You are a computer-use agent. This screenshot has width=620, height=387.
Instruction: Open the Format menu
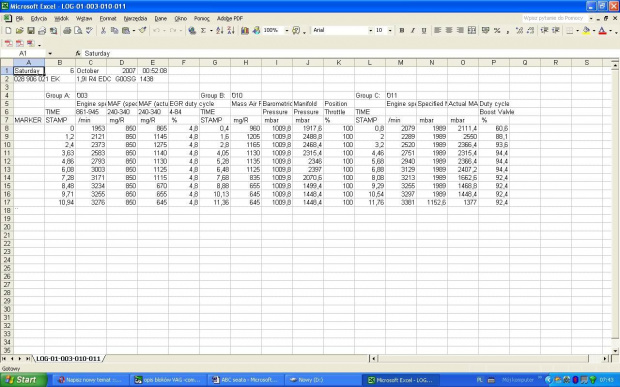point(108,19)
